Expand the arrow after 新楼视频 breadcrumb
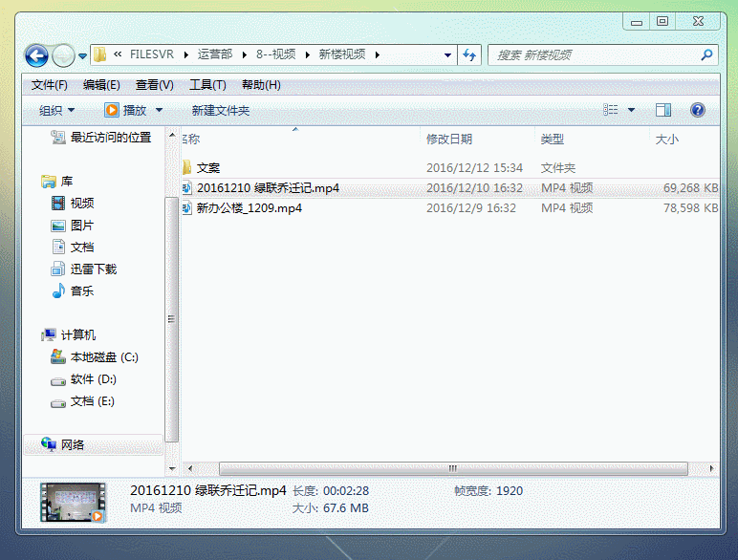The width and height of the screenshot is (738, 560). tap(378, 55)
